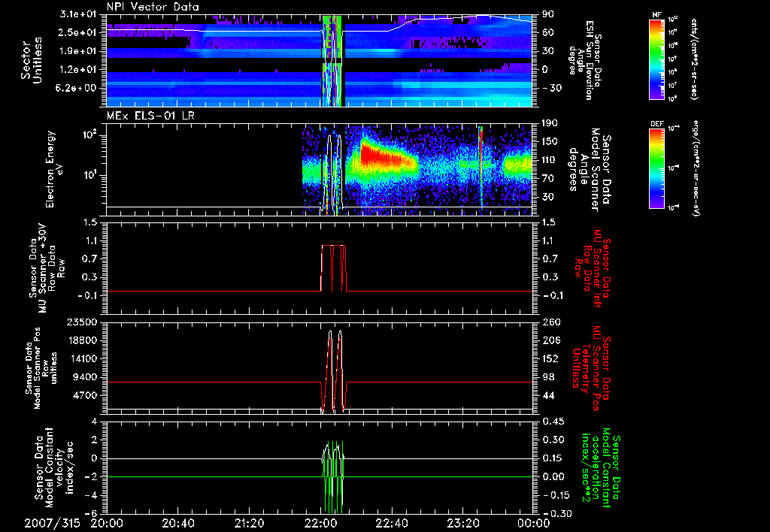Click the red rectangular pulse in +30V panel
This screenshot has width=770, height=532.
(333, 268)
